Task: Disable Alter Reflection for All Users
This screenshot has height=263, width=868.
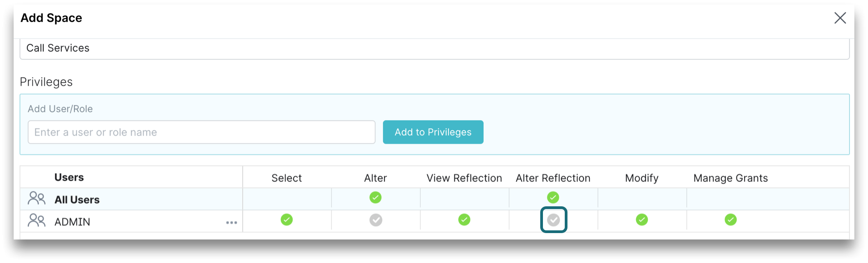Action: pos(552,198)
